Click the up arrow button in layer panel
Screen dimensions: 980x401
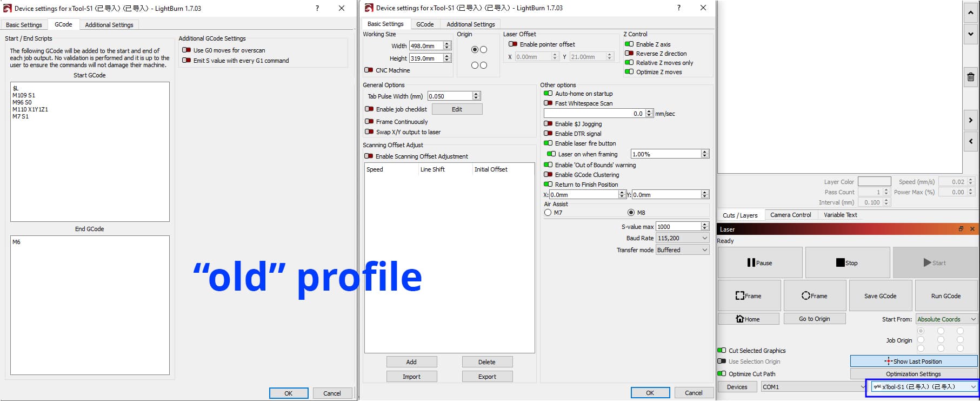971,12
